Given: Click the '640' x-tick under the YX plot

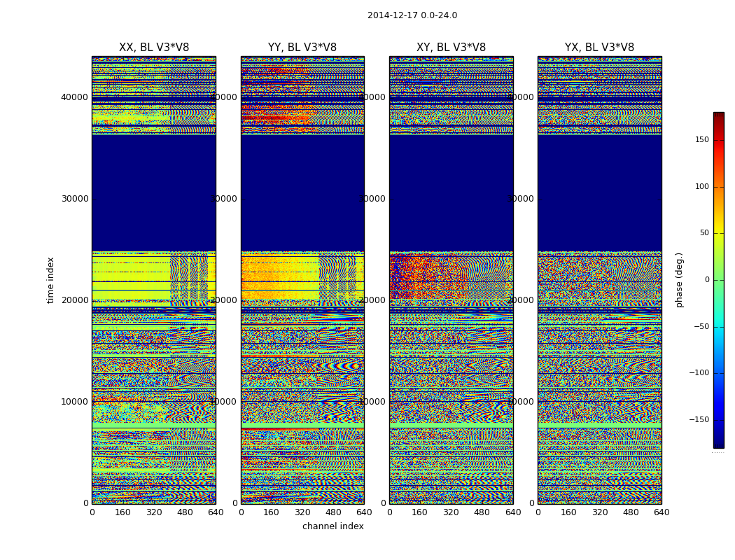Looking at the screenshot, I should tap(661, 512).
